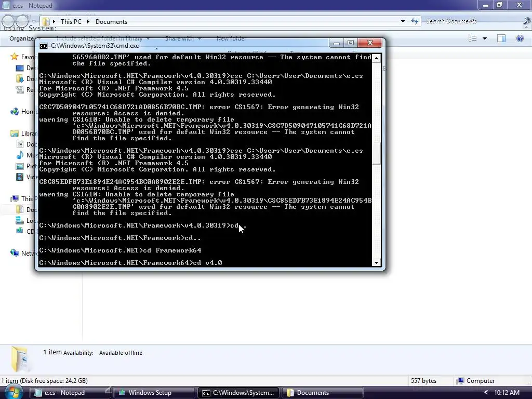
Task: Open Documents library icon in sidebar
Action: [20, 144]
